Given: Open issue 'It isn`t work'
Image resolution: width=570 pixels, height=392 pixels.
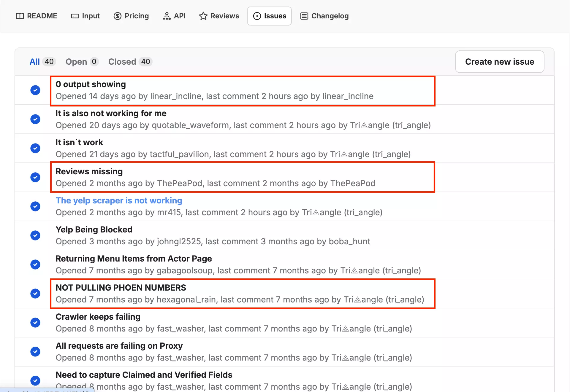Looking at the screenshot, I should [x=79, y=142].
